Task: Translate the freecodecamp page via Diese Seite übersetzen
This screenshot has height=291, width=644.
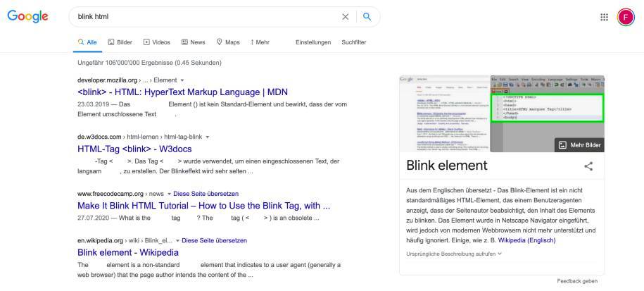Action: click(x=206, y=194)
